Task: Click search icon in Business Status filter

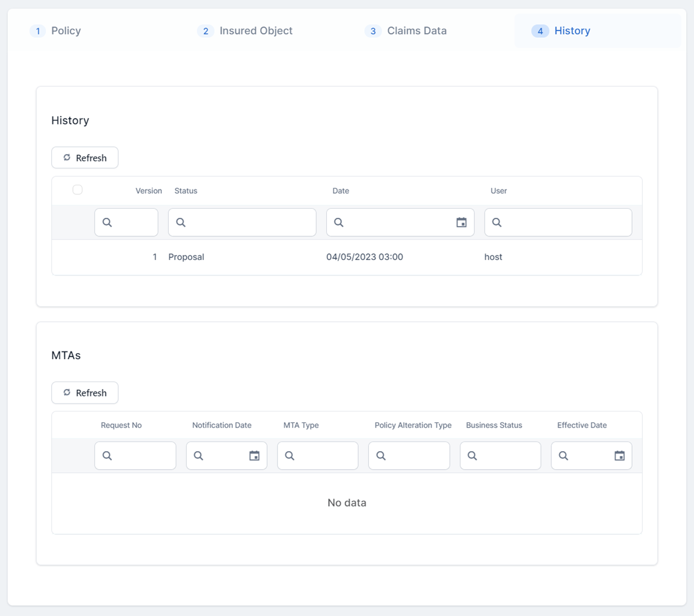Action: [x=472, y=456]
